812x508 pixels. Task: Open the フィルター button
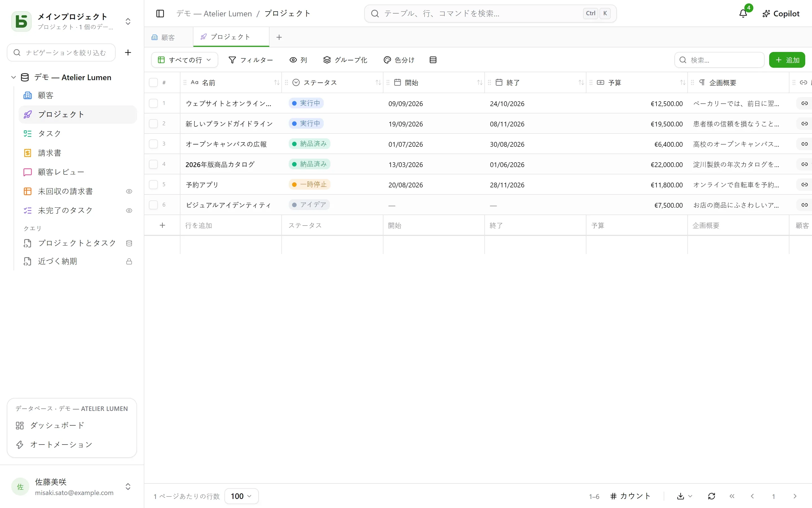click(251, 60)
